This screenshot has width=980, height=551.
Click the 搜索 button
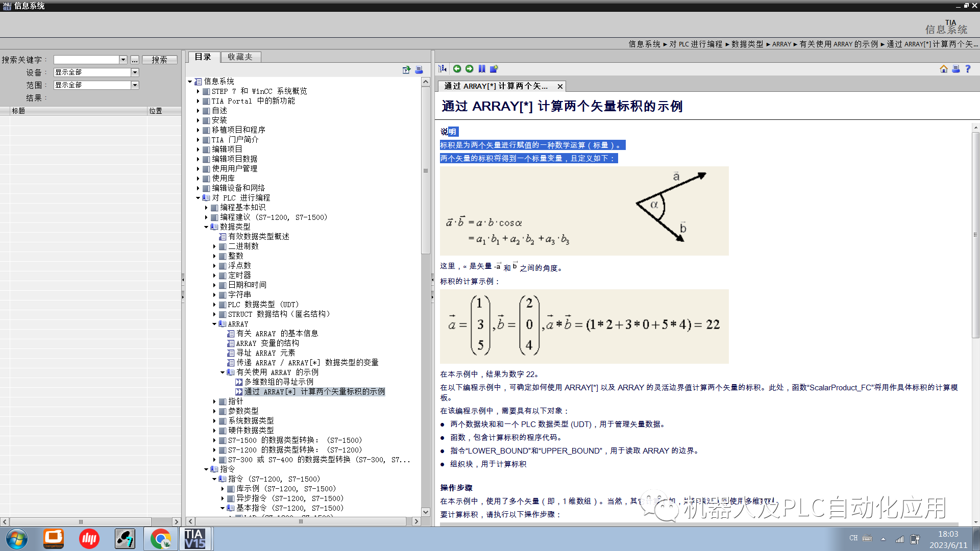159,60
